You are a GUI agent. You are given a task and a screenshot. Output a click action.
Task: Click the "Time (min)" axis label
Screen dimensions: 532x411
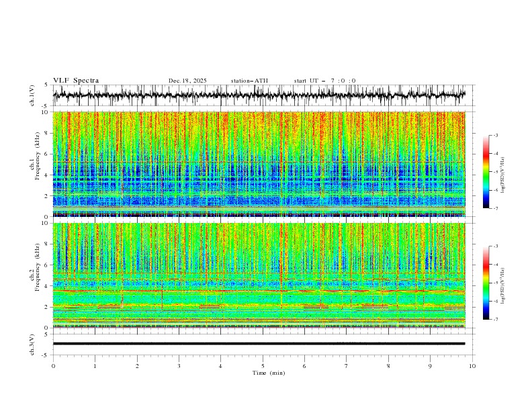pyautogui.click(x=269, y=373)
